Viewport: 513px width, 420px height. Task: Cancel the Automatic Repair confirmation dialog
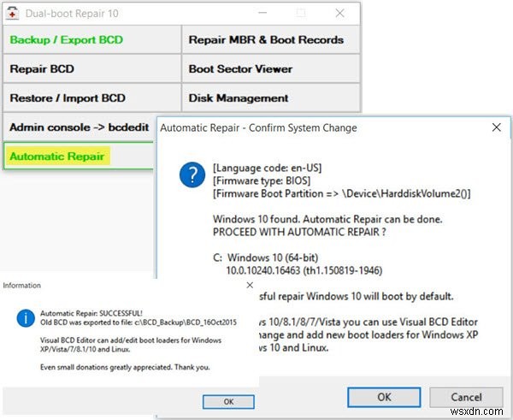click(466, 397)
